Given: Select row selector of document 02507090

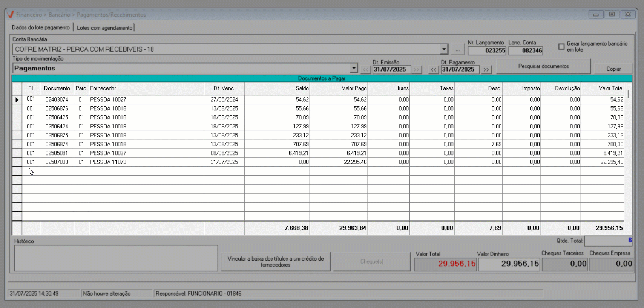Looking at the screenshot, I should pos(17,162).
